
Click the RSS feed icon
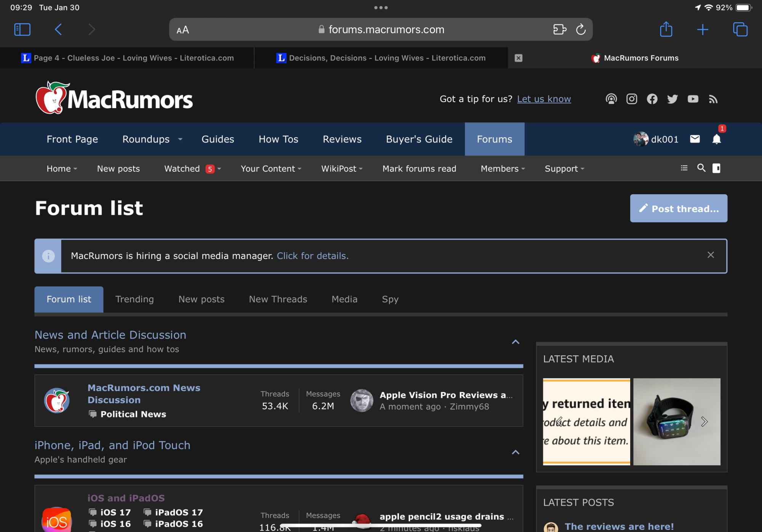[x=713, y=99]
